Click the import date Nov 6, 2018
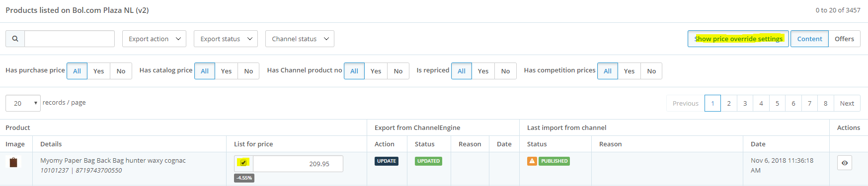The width and height of the screenshot is (868, 186). click(782, 165)
